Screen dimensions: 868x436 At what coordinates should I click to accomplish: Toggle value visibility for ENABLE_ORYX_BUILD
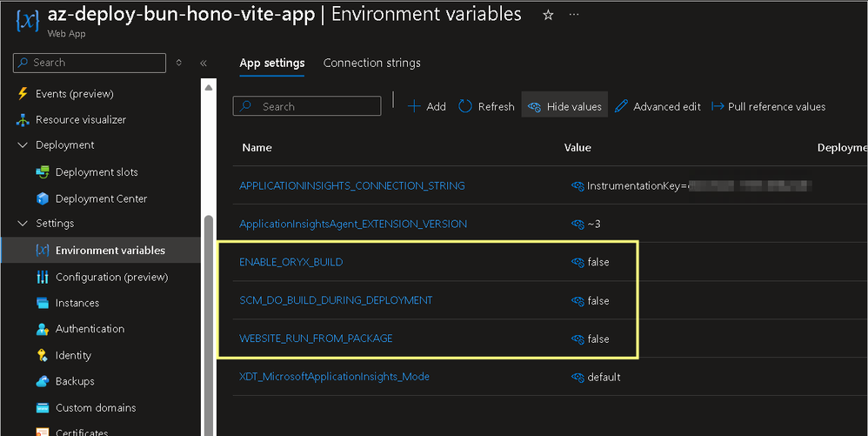pyautogui.click(x=577, y=262)
